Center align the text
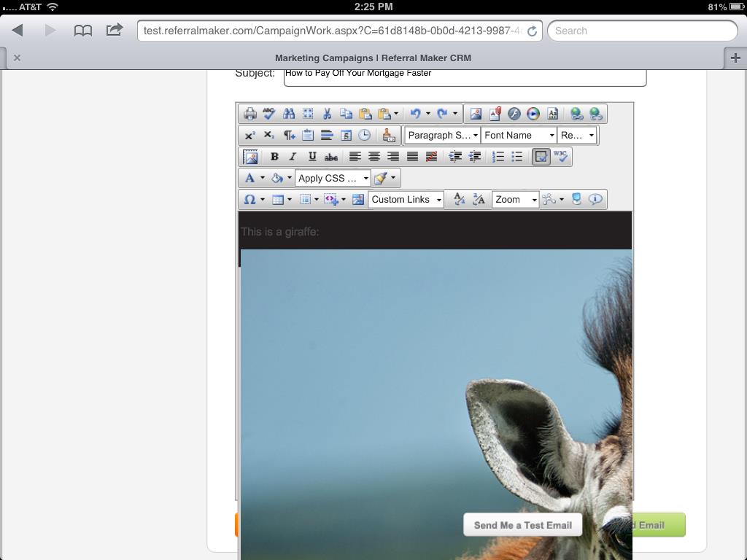 (x=374, y=157)
